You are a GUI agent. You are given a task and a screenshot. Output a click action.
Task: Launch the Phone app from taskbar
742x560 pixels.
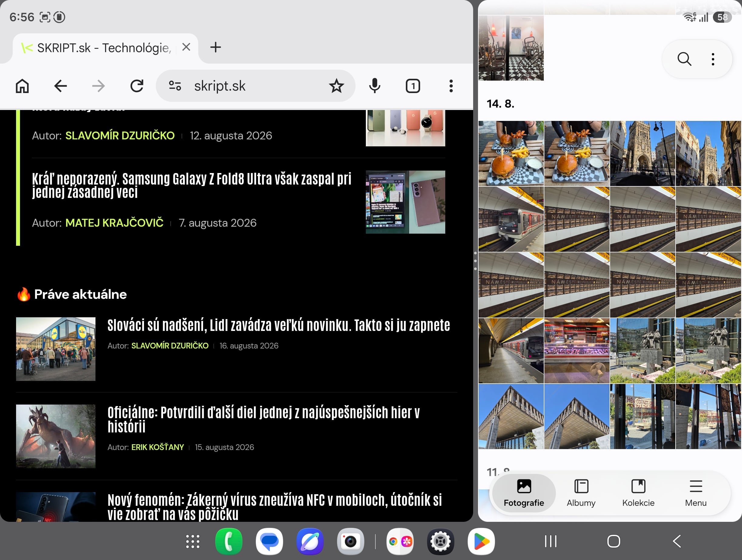pyautogui.click(x=229, y=542)
